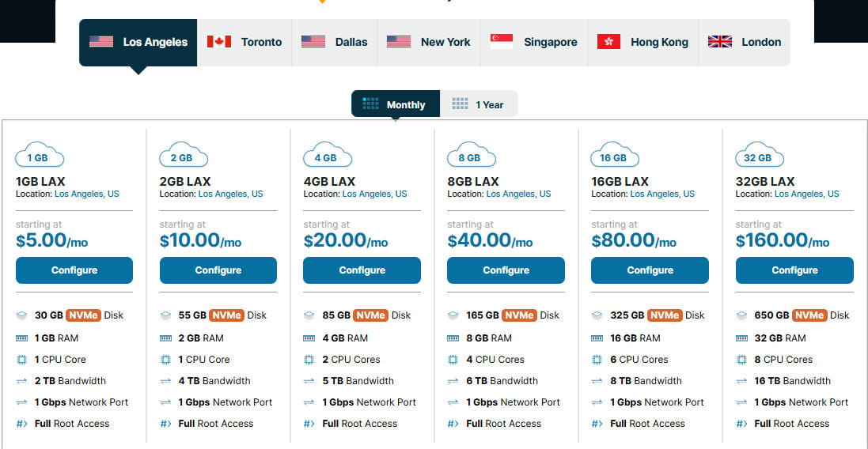Click the US flag next to Dallas
This screenshot has height=449, width=868.
[x=313, y=41]
